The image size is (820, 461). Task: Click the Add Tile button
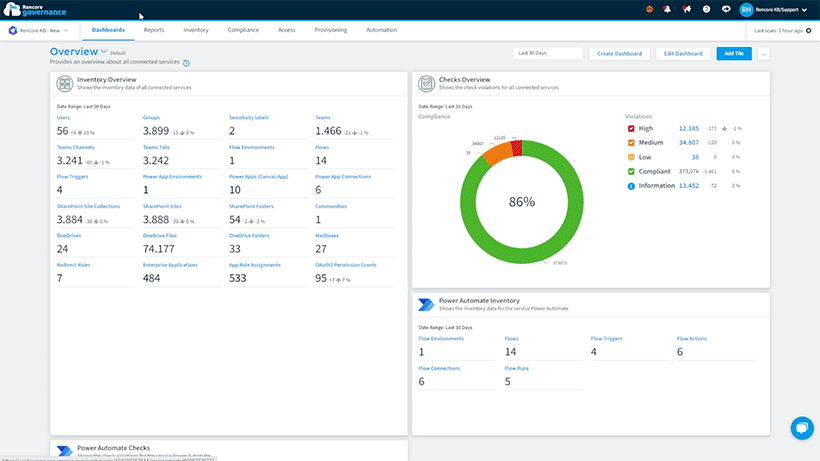pyautogui.click(x=734, y=53)
